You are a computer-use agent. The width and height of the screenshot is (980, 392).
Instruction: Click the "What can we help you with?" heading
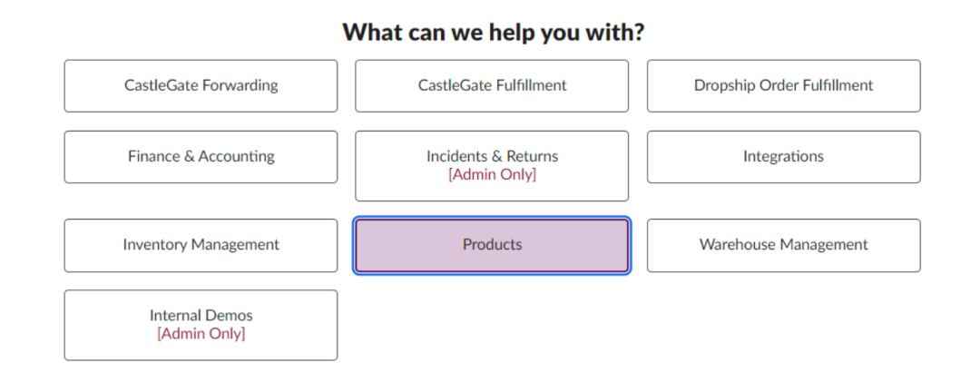(x=494, y=33)
